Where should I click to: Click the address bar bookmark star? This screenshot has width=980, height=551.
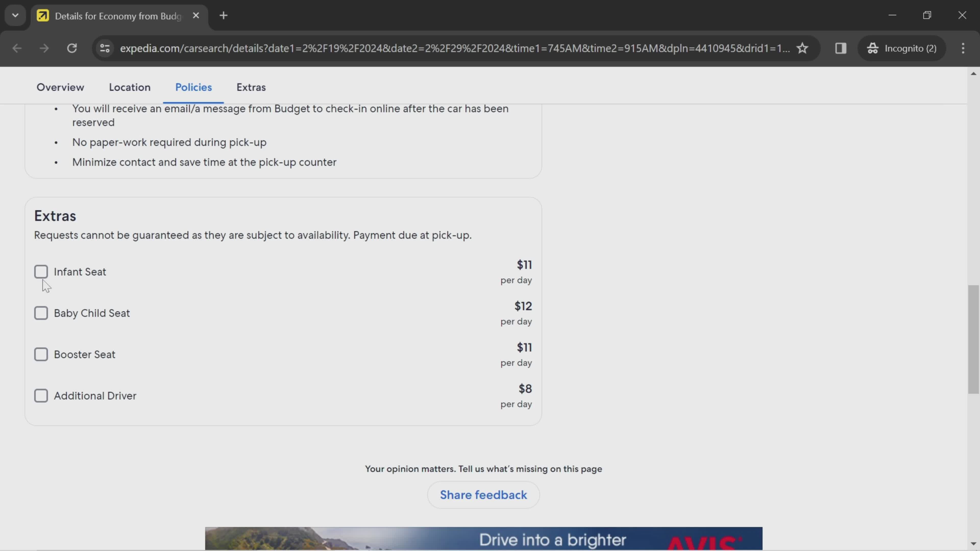click(802, 48)
